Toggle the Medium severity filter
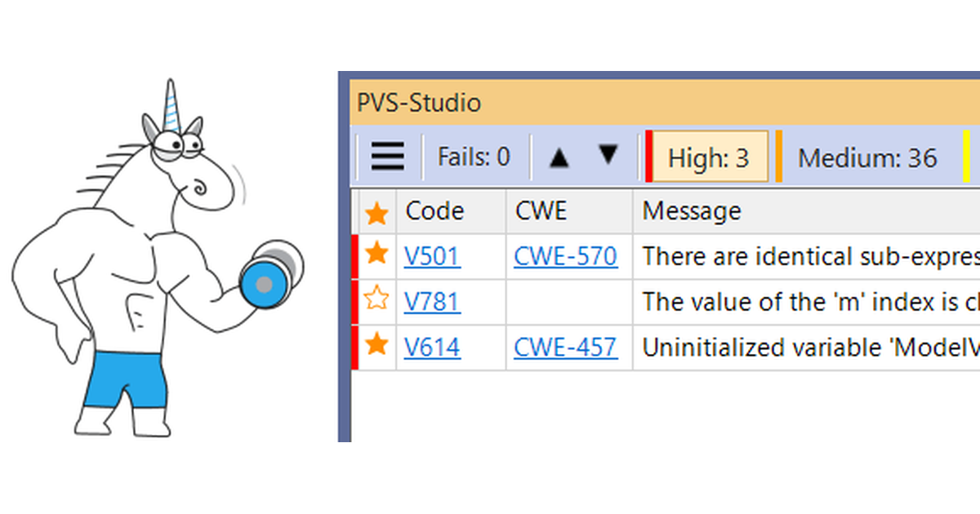The height and width of the screenshot is (514, 980). pos(867,157)
